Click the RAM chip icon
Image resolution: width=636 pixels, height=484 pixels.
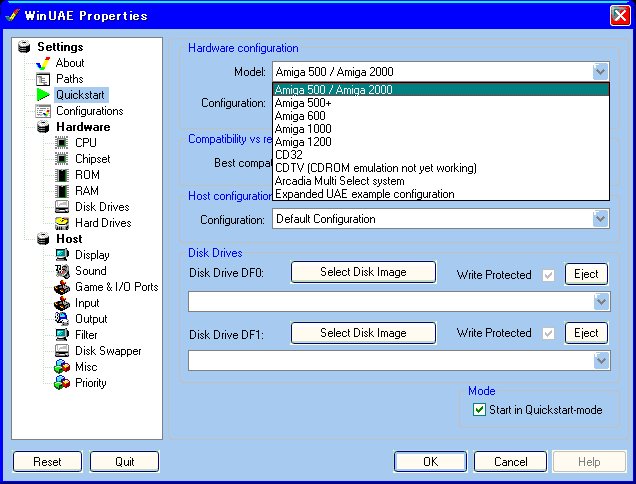coord(62,191)
